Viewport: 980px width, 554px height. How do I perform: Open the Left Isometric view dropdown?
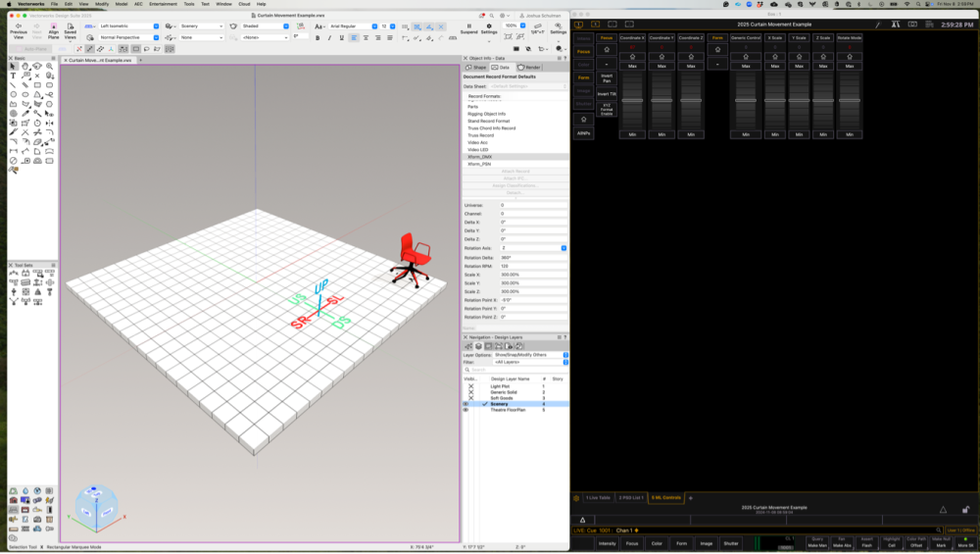point(128,25)
